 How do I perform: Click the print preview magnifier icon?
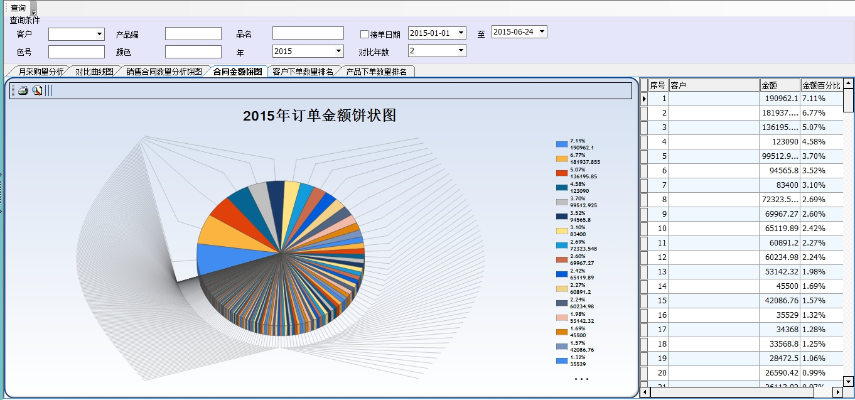[x=37, y=91]
